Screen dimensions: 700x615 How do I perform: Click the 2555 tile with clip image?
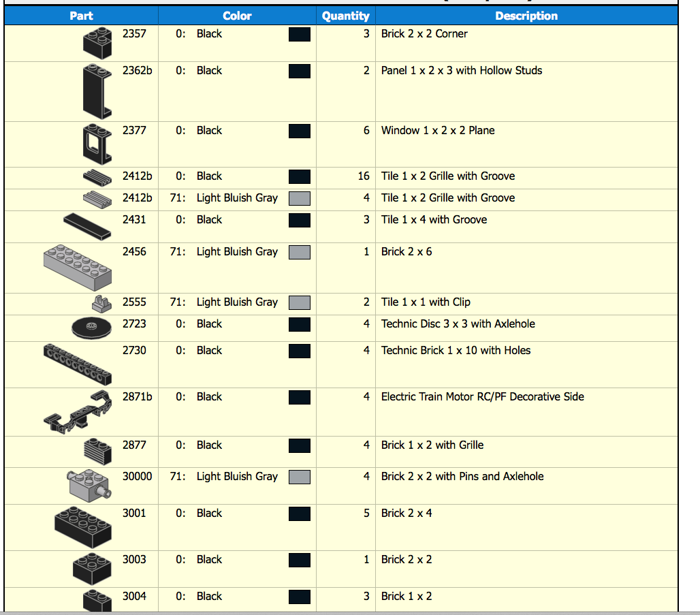(101, 304)
